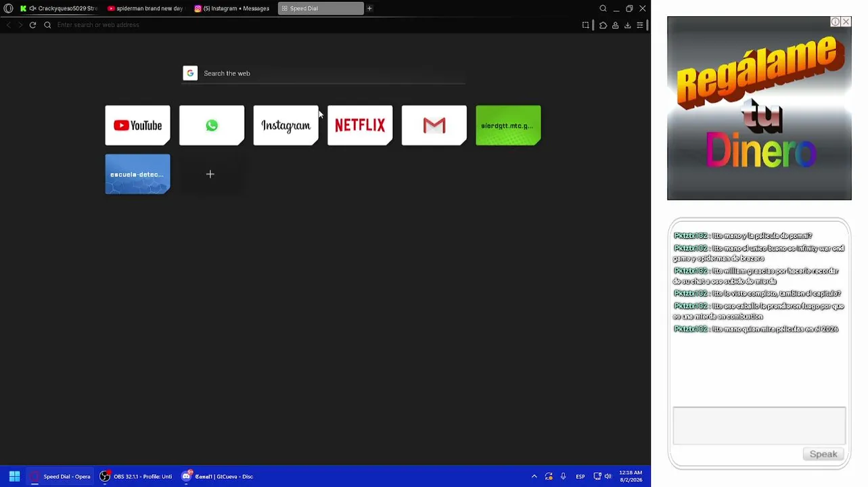Reload the page
The image size is (868, 487).
tap(32, 25)
